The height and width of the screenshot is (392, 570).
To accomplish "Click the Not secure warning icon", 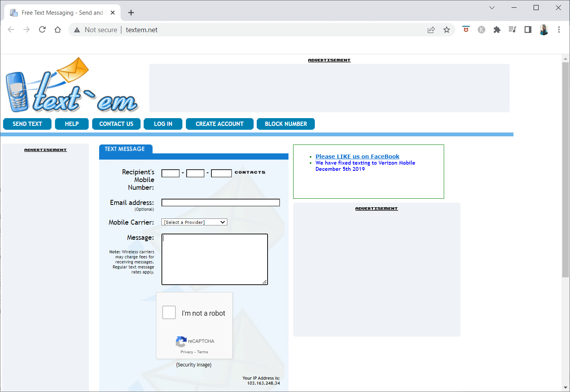I will click(x=77, y=30).
